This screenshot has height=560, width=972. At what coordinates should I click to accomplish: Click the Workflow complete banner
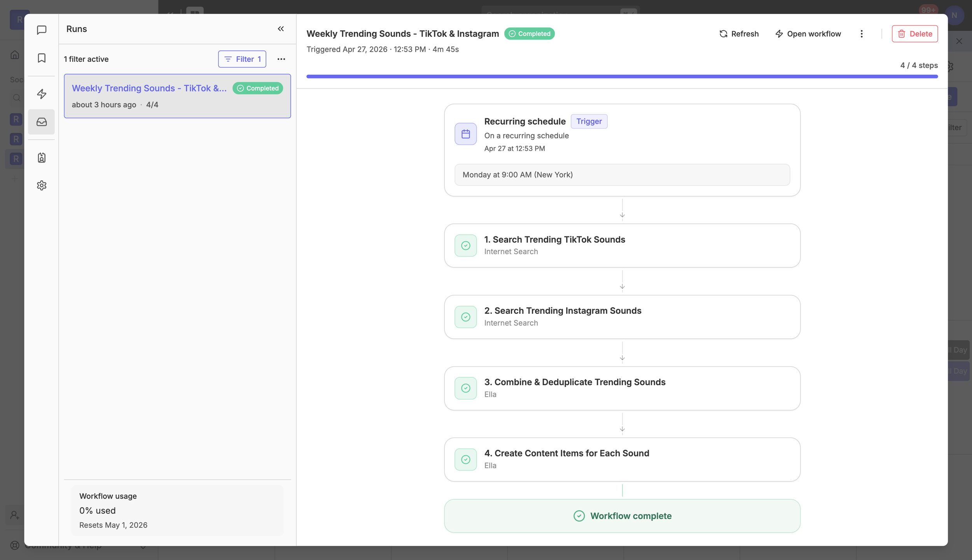(x=622, y=516)
